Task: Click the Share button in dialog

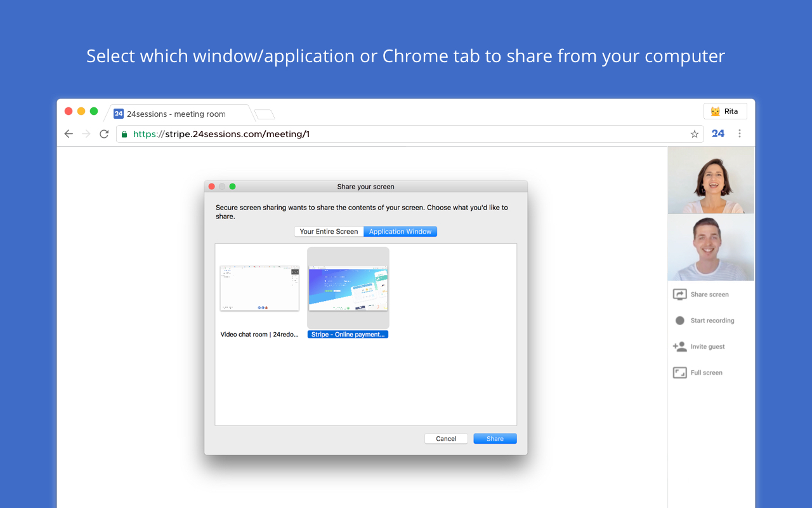Action: pyautogui.click(x=495, y=439)
